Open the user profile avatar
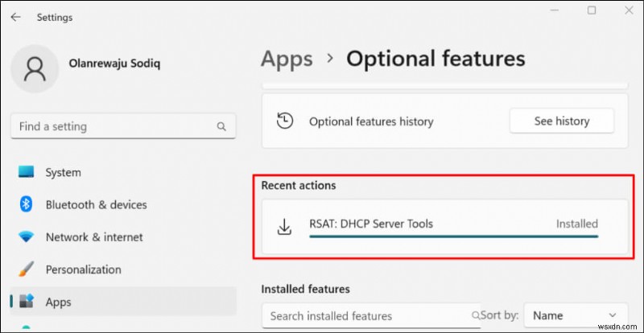Viewport: 644px width, 333px height. [35, 69]
